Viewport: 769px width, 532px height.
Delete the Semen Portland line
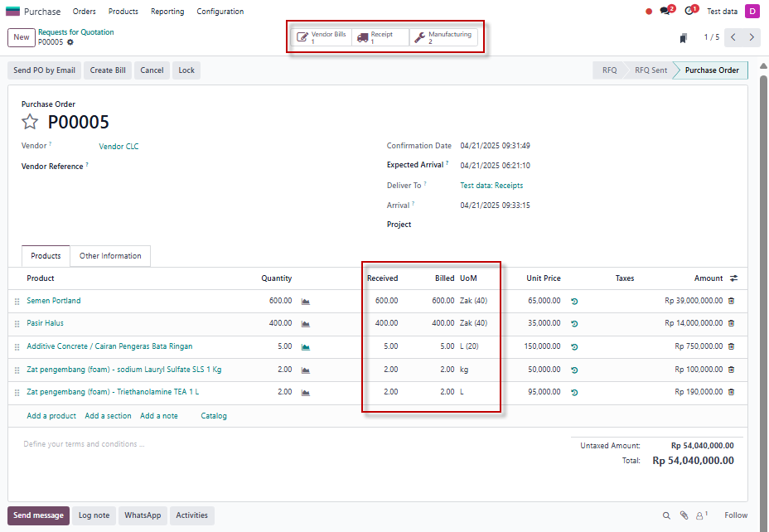point(731,301)
